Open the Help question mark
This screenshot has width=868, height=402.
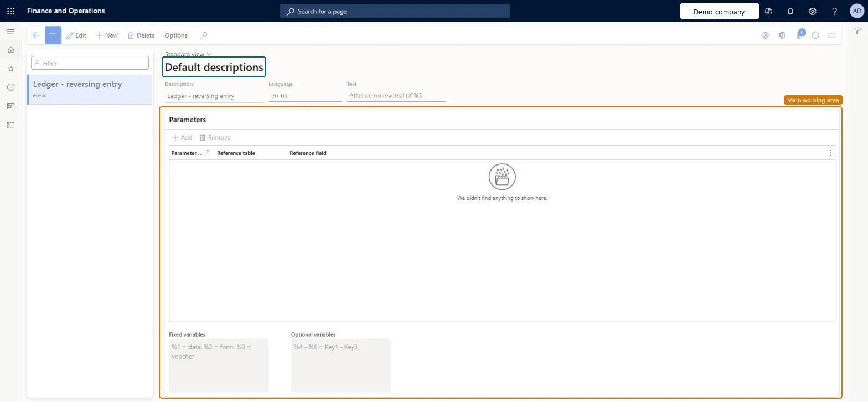click(x=835, y=11)
